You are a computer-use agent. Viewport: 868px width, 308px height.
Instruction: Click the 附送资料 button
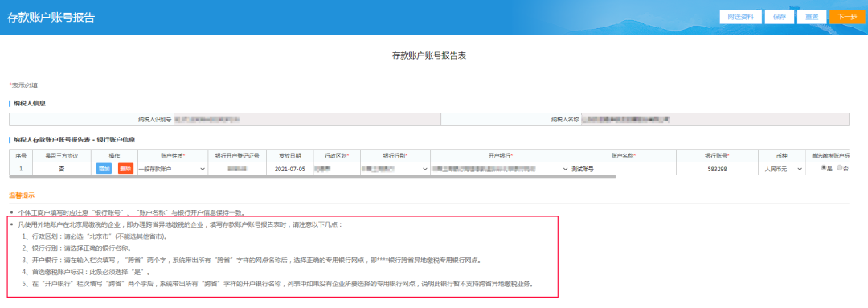[741, 17]
